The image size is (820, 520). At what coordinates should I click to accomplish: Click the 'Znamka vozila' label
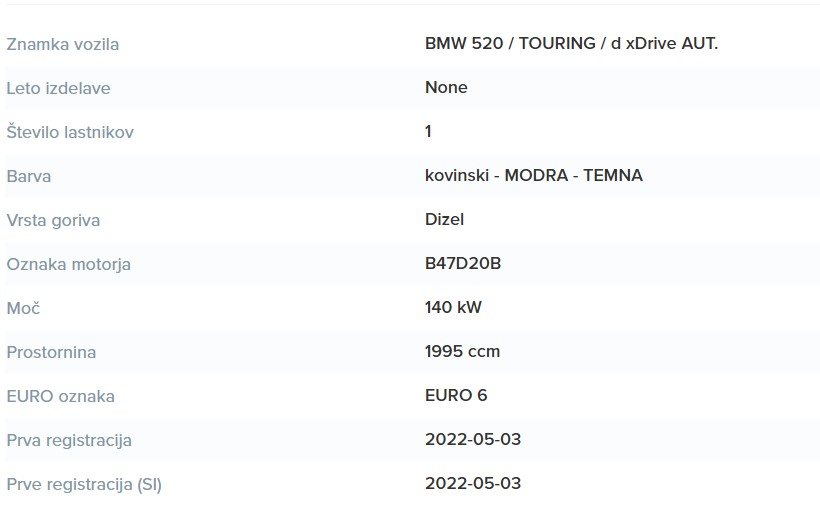click(x=62, y=44)
